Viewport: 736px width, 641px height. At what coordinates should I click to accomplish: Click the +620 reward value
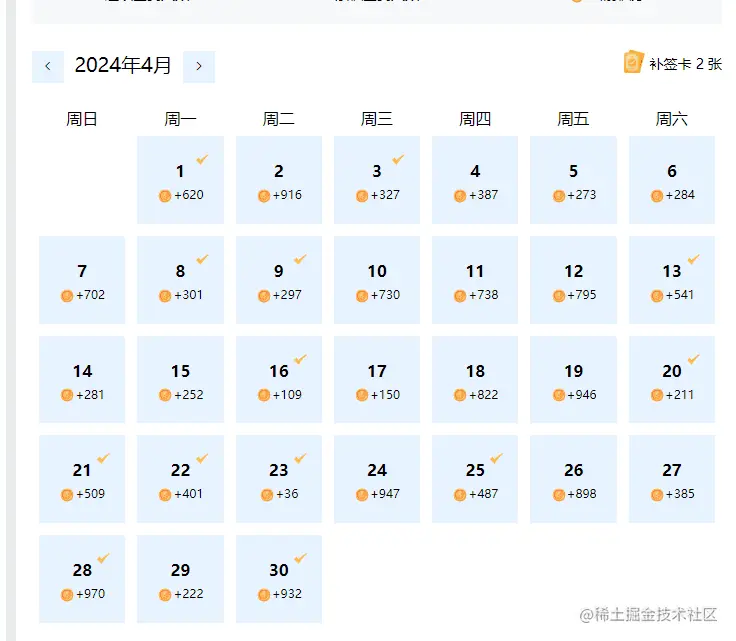[189, 195]
